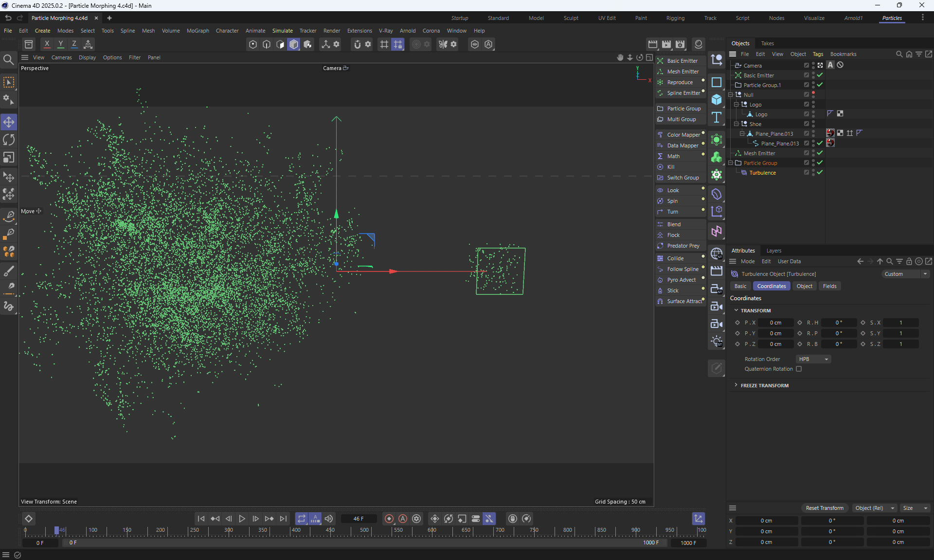Screen dimensions: 934x560
Task: Switch to the Fields tab
Action: pyautogui.click(x=829, y=286)
